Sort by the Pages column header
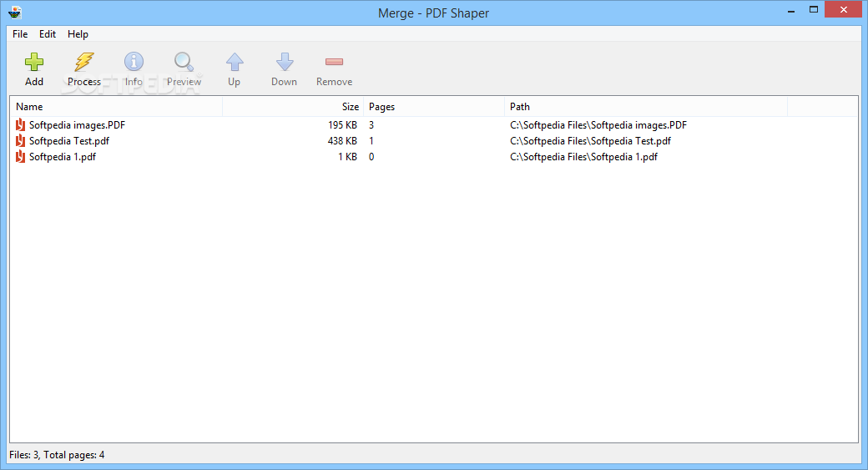The image size is (868, 470). [x=434, y=107]
